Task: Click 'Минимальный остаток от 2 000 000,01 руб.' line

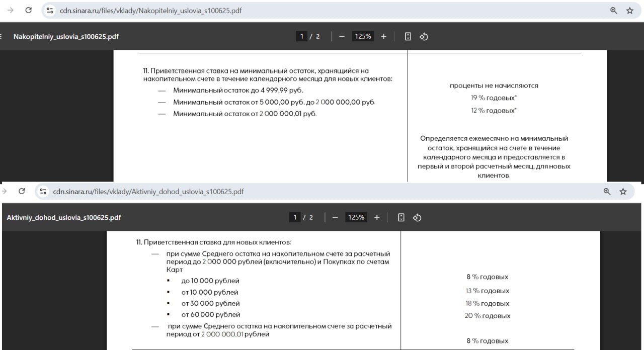Action: 245,114
